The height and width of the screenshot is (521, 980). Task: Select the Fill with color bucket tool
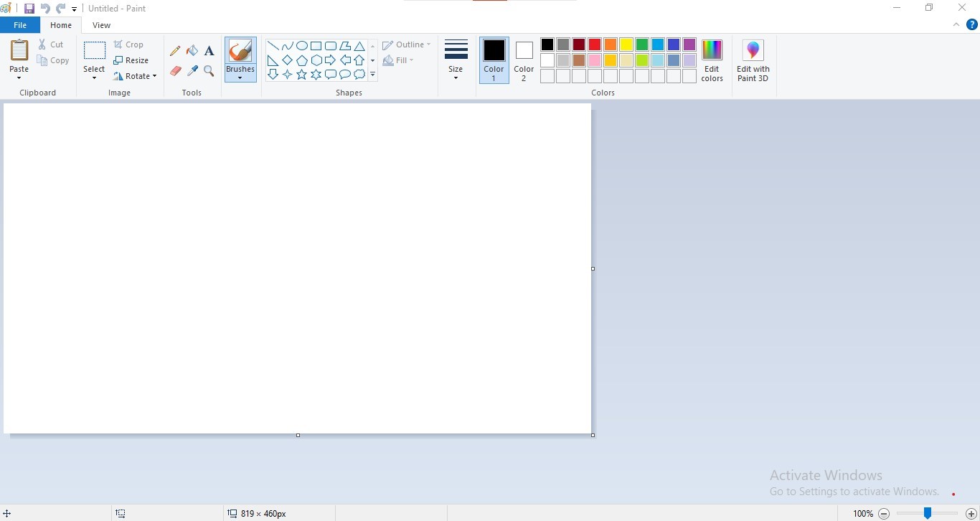[x=192, y=51]
